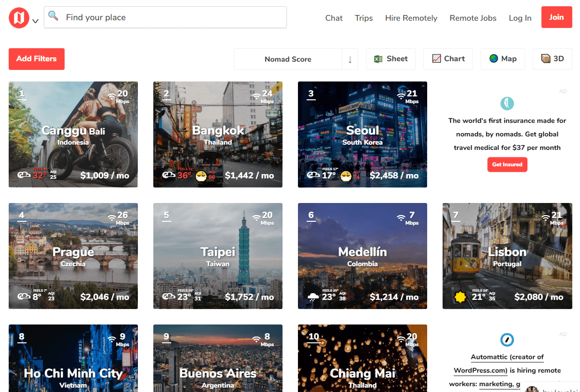The image size is (580, 392).
Task: Expand the chevron next to the logo
Action: [35, 21]
